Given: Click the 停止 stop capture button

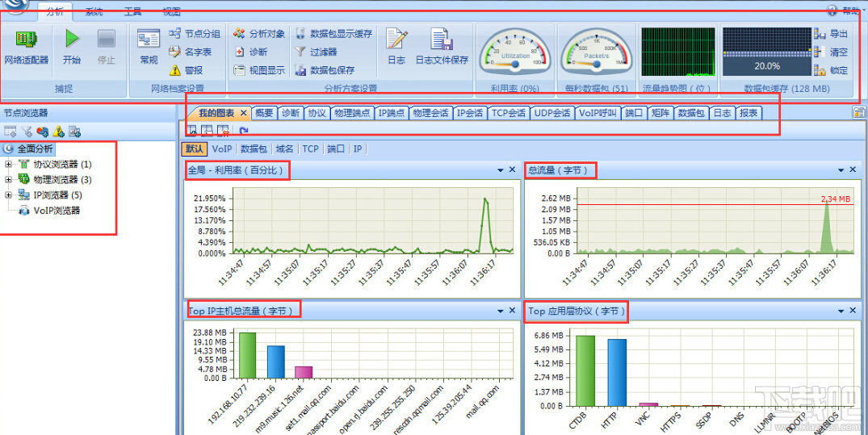Looking at the screenshot, I should coord(106,48).
